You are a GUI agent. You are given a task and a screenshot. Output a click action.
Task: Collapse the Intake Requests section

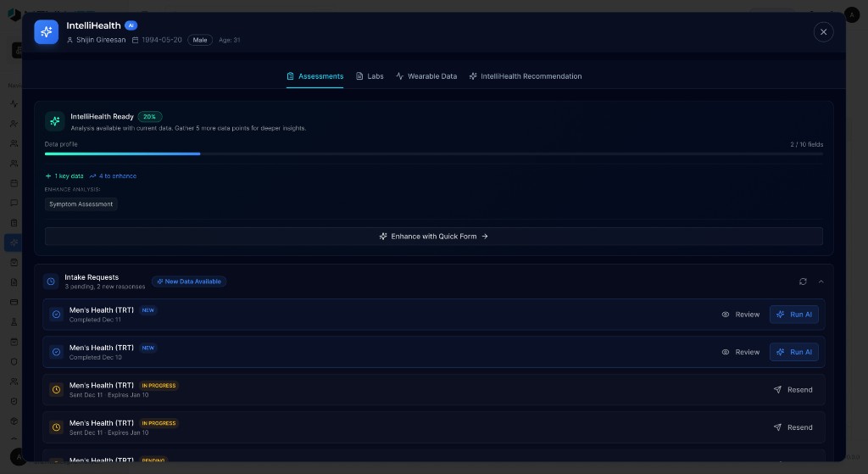tap(821, 282)
